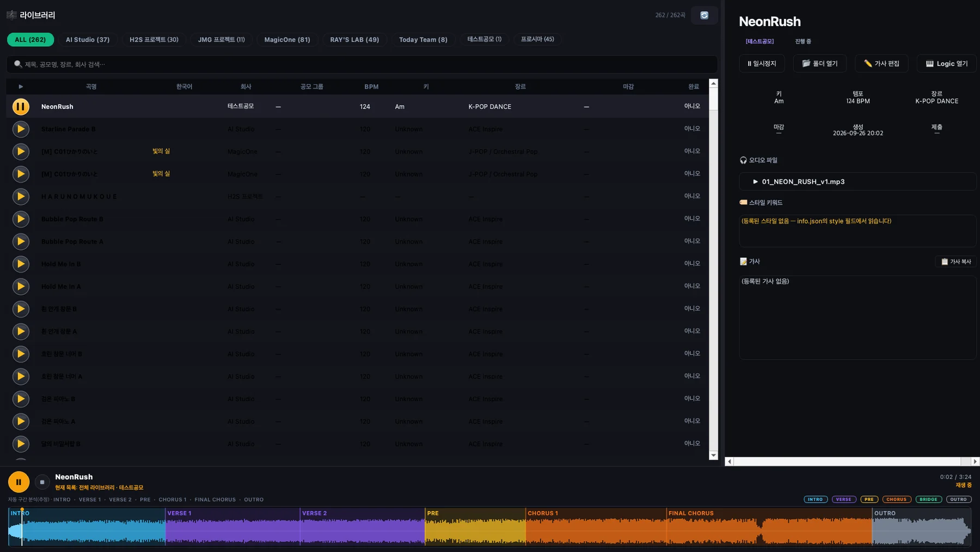This screenshot has width=980, height=552.
Task: Filter by MagicOne (81)
Action: [287, 40]
